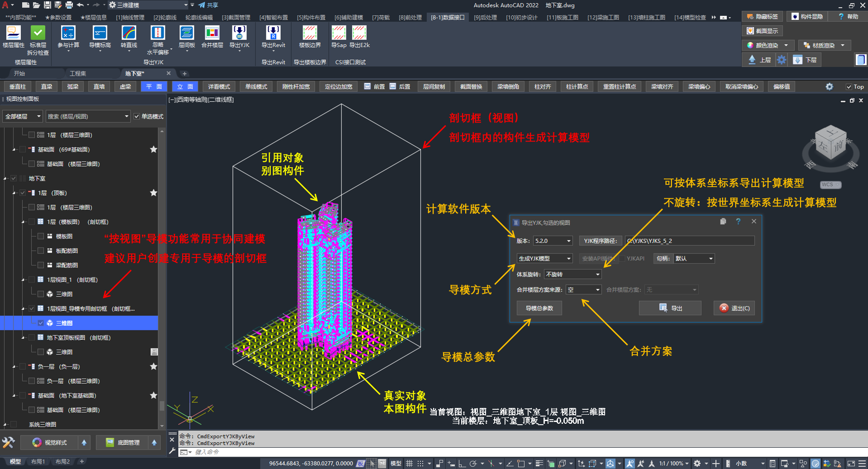Click the 导出YJK ribbon icon

point(239,33)
